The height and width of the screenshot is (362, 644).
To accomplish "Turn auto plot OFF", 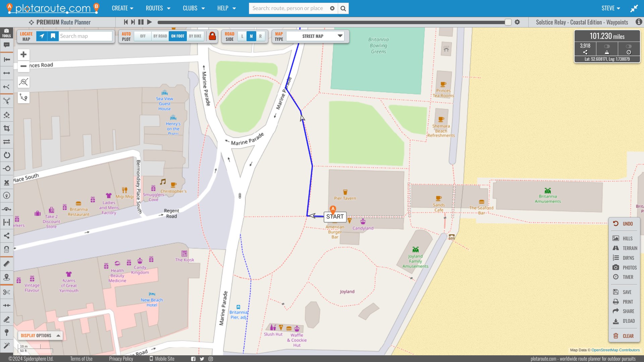I will (x=143, y=36).
